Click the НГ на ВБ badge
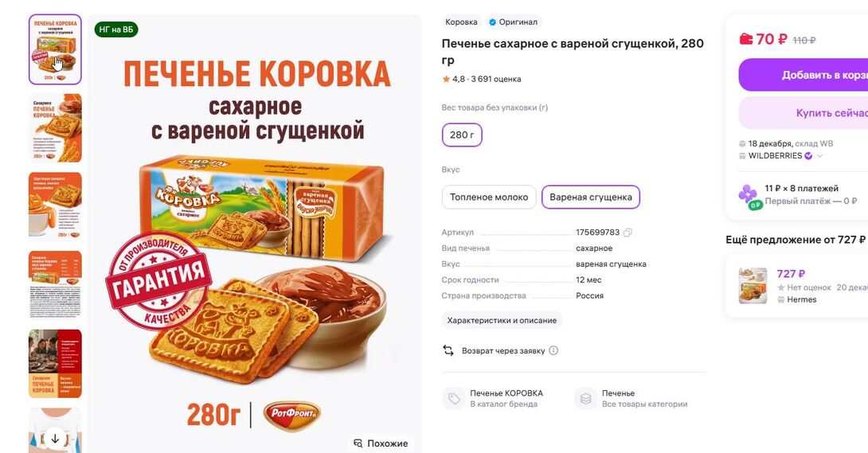The width and height of the screenshot is (868, 453). tap(116, 30)
